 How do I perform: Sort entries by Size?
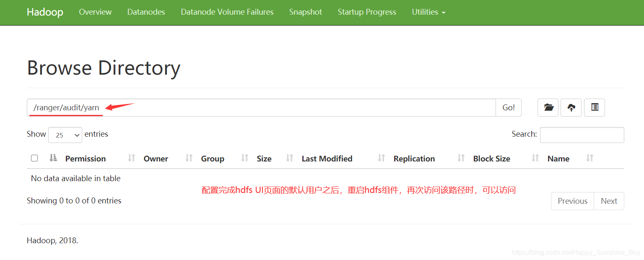264,159
